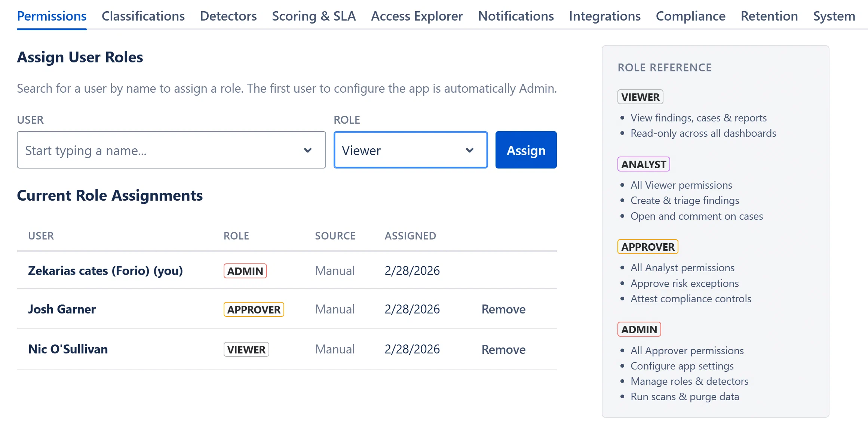This screenshot has width=868, height=442.
Task: Click the USER column header in assignments table
Action: tap(41, 236)
